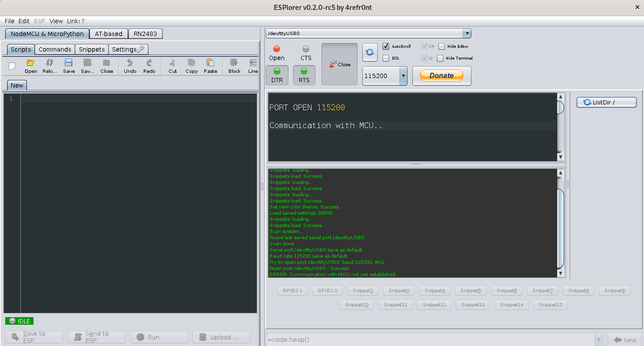Click the IDLE status indicator

tap(19, 321)
